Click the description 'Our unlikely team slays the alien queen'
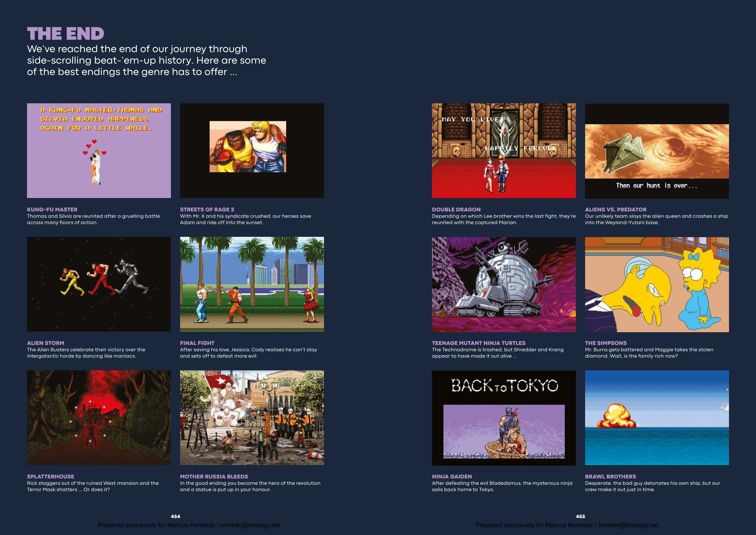756x535 pixels. (657, 219)
